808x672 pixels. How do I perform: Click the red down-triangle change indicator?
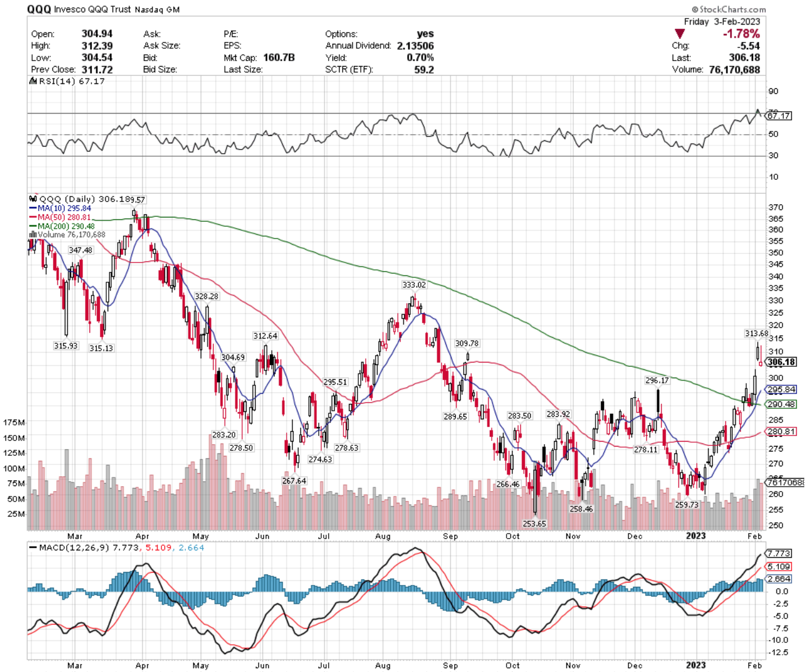(x=680, y=33)
